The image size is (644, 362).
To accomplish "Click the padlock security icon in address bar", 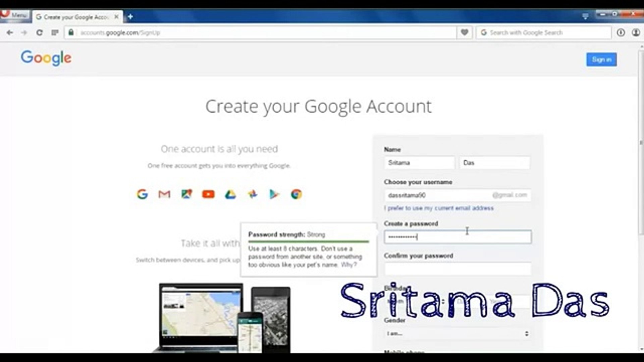I will click(71, 33).
